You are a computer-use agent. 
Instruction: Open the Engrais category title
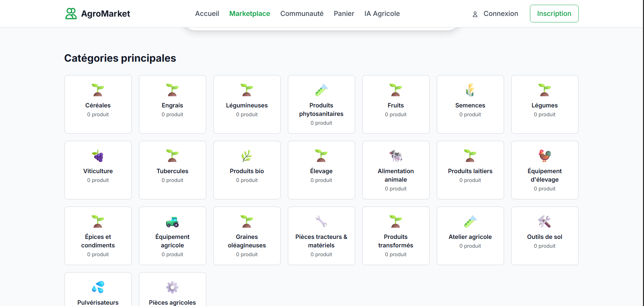point(173,105)
